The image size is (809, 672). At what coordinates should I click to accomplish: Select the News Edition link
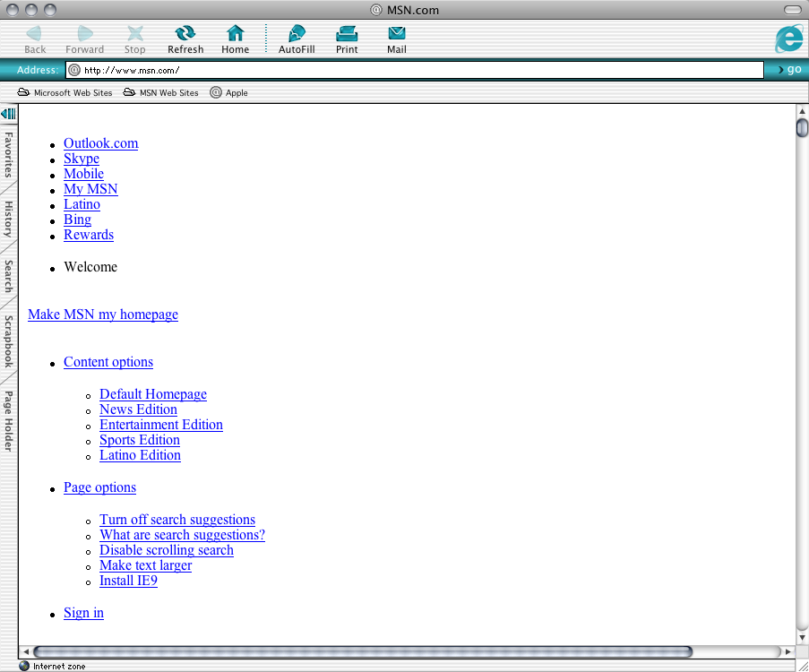(138, 409)
